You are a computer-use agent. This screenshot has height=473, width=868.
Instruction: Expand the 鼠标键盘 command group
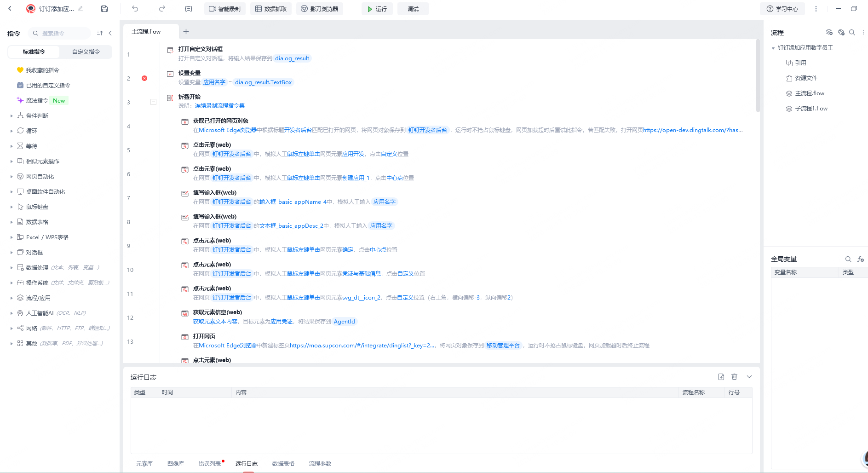[x=11, y=207]
